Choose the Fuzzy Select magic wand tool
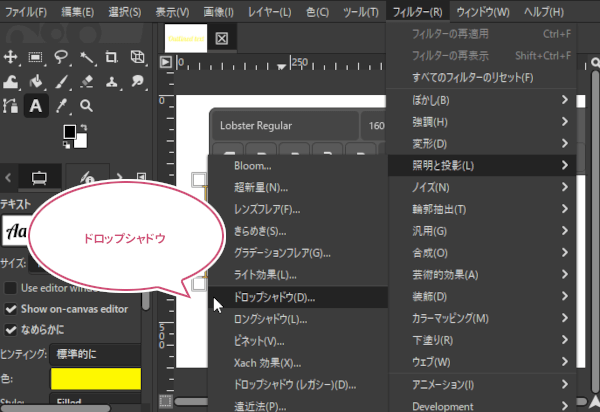The image size is (600, 412). tap(85, 57)
